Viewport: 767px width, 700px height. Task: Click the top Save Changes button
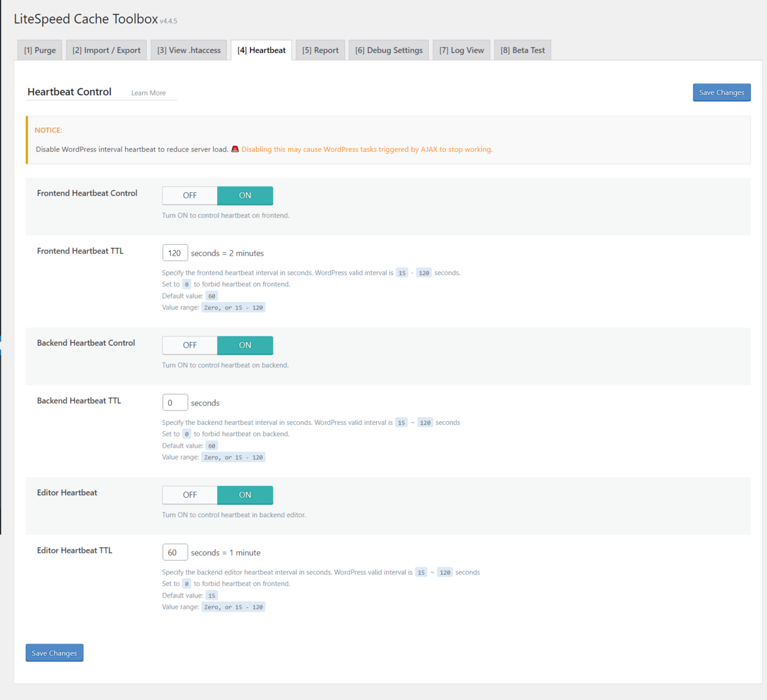point(722,92)
